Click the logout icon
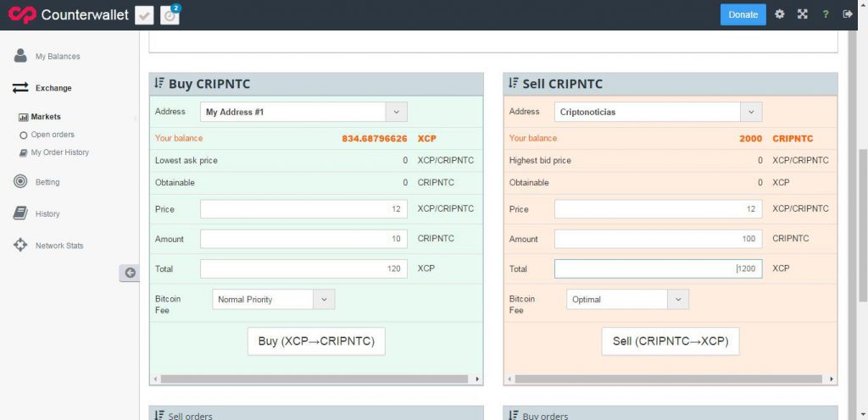This screenshot has width=868, height=420. tap(848, 14)
